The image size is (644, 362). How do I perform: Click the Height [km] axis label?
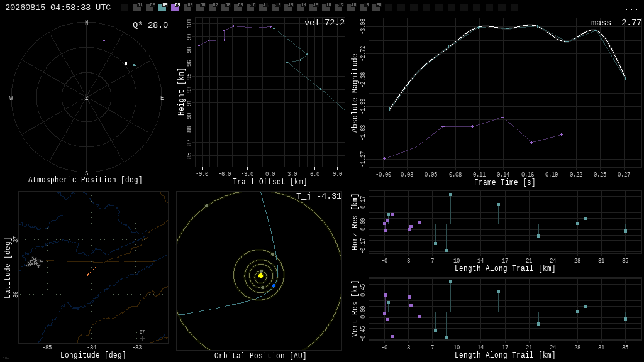pos(181,92)
